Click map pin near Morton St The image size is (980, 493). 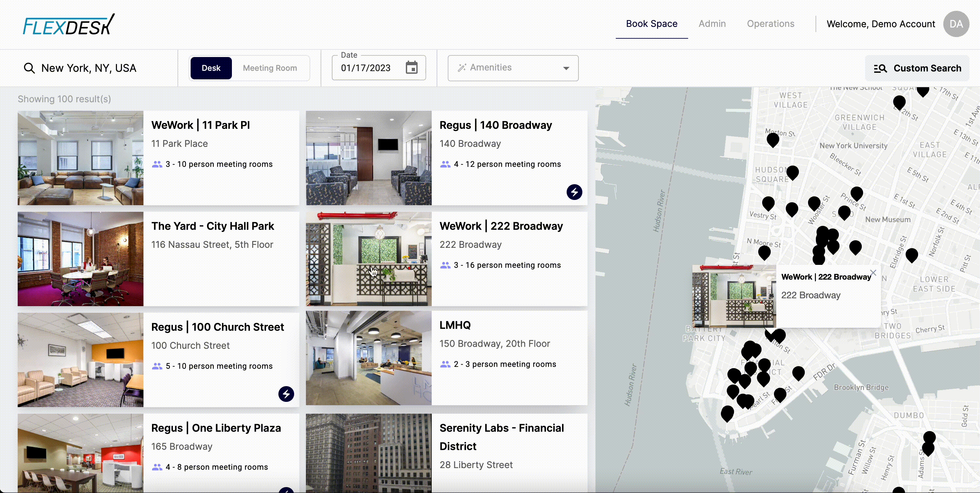click(773, 139)
